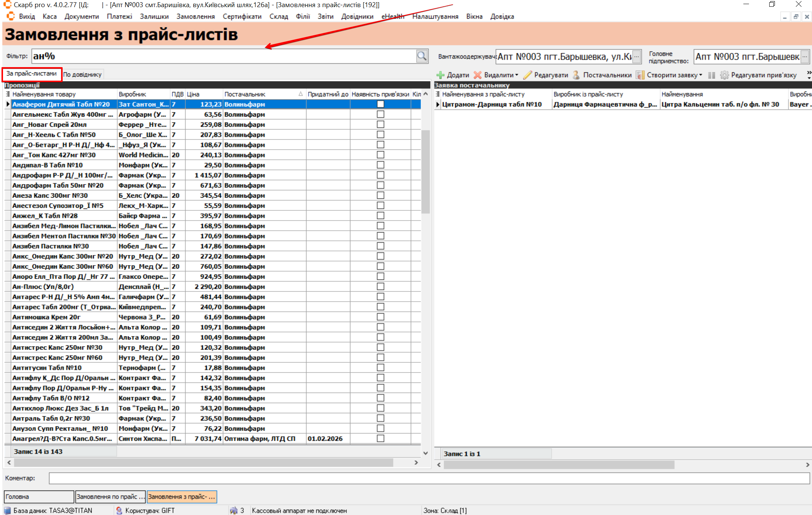Open Постачальники via the person icon
The image size is (812, 515).
click(576, 75)
